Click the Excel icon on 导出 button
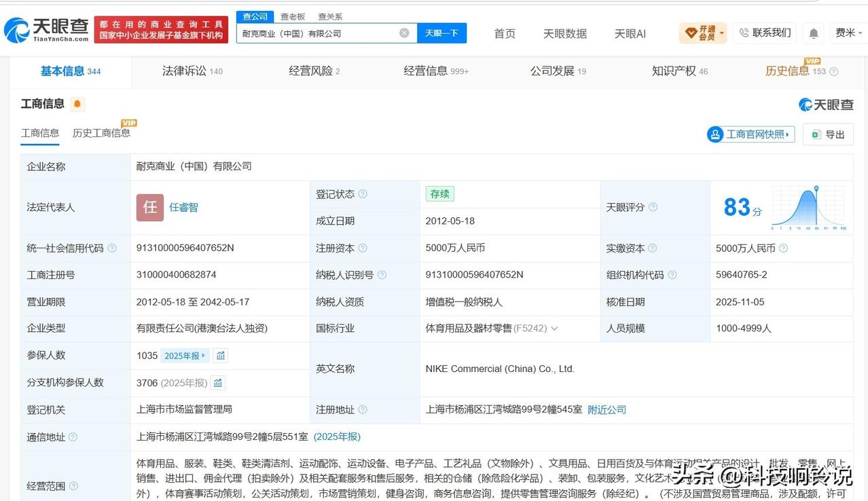This screenshot has width=868, height=501. pyautogui.click(x=815, y=134)
